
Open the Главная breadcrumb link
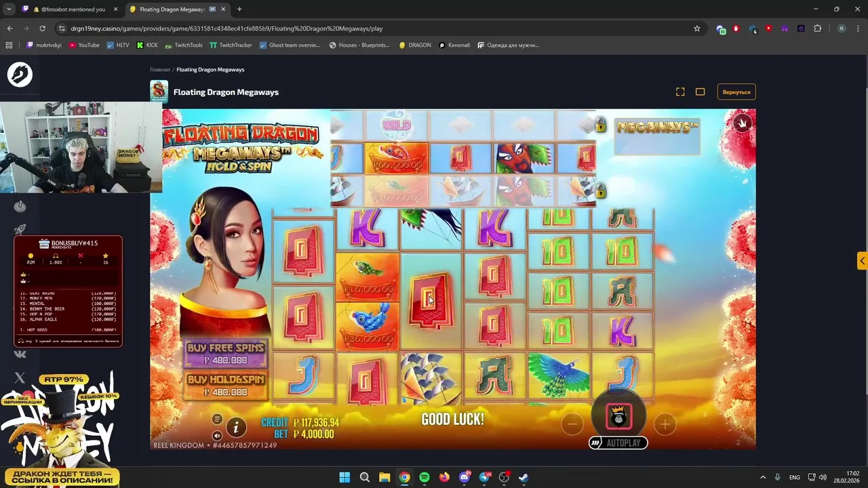[x=160, y=69]
